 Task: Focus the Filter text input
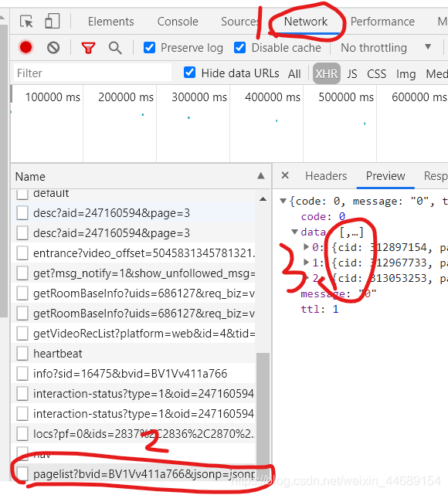93,73
